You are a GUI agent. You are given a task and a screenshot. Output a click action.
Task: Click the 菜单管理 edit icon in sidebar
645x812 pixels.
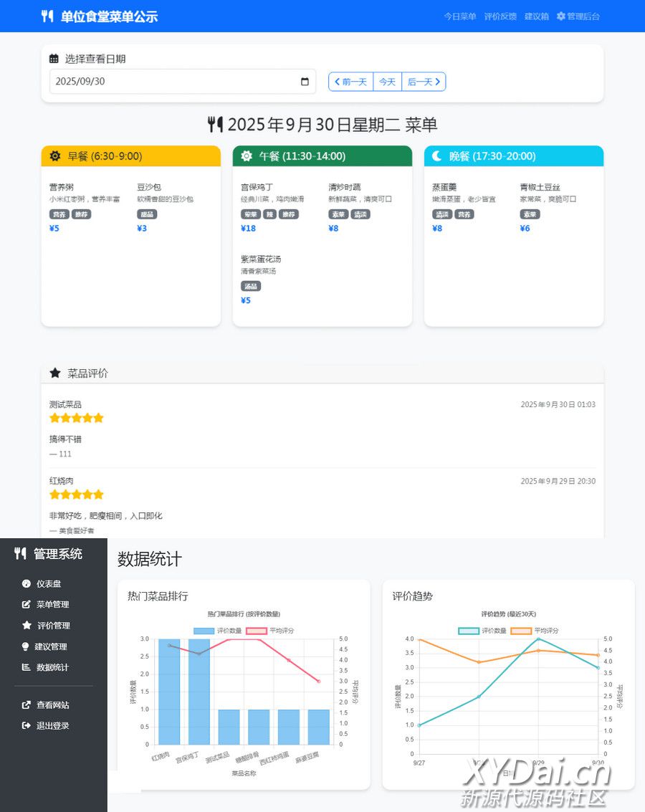click(27, 605)
